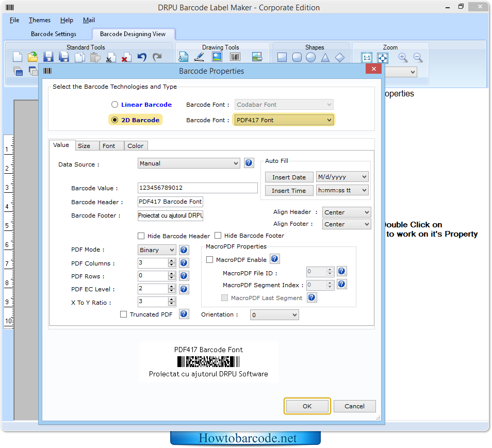Image resolution: width=492 pixels, height=448 pixels.
Task: Select the image library drawing tool icon
Action: coord(257,57)
